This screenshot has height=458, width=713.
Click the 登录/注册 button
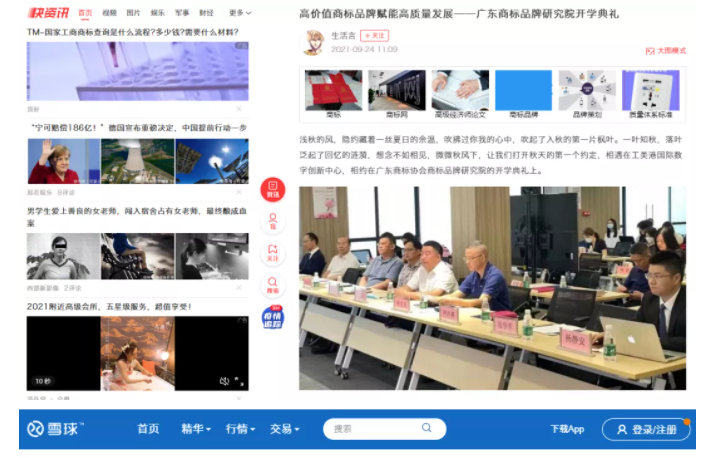tap(646, 429)
